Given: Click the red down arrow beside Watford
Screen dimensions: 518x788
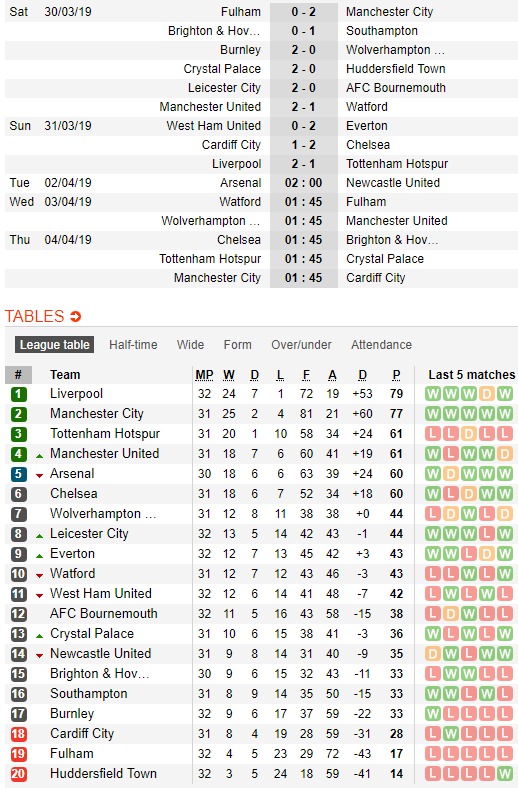Looking at the screenshot, I should click(39, 575).
